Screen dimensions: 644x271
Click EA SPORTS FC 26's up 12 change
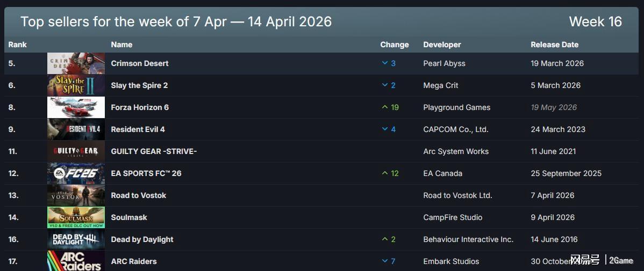390,173
